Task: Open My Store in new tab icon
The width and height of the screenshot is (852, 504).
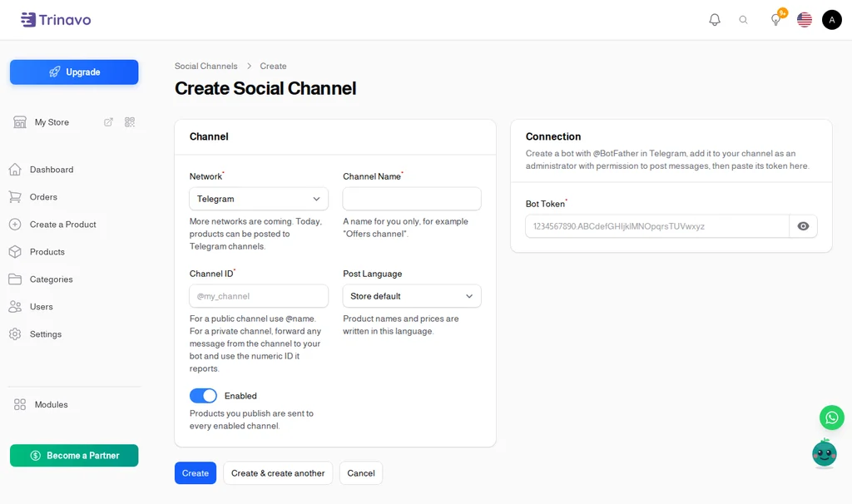Action: point(109,122)
